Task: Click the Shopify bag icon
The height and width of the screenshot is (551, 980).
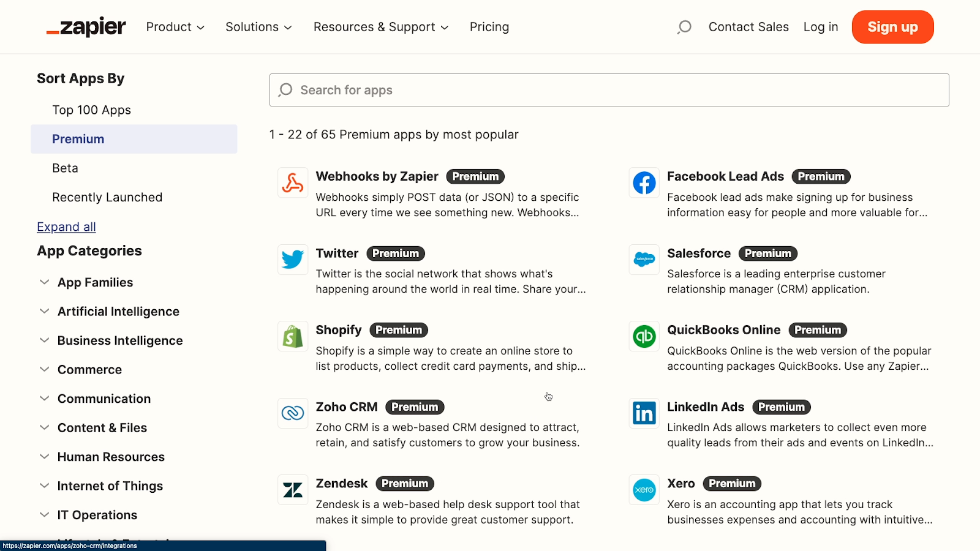Action: [x=293, y=336]
